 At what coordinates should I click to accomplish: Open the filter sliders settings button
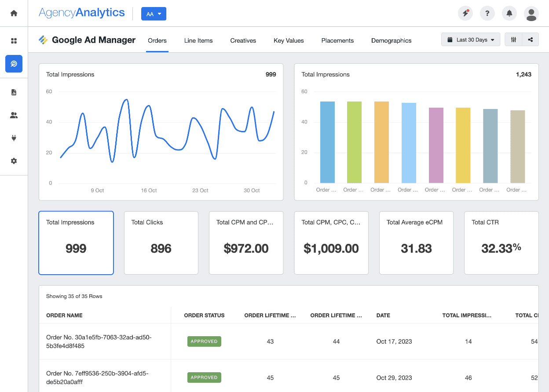tap(513, 40)
